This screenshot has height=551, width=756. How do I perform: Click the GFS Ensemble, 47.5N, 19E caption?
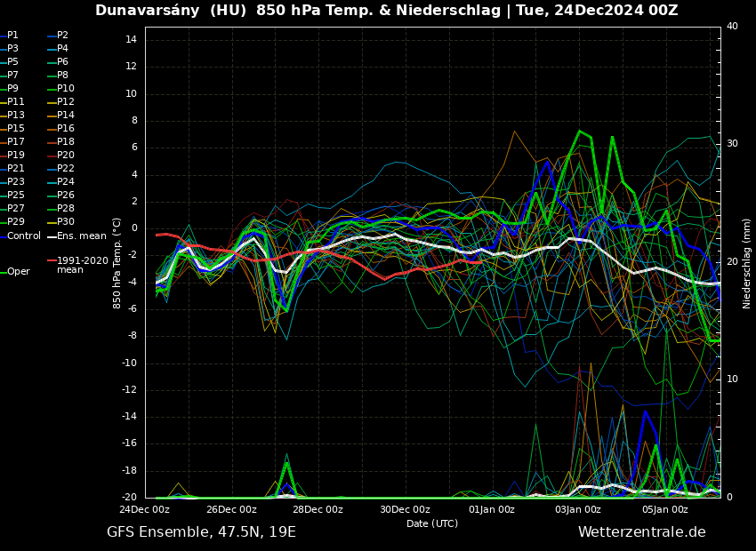(x=201, y=532)
